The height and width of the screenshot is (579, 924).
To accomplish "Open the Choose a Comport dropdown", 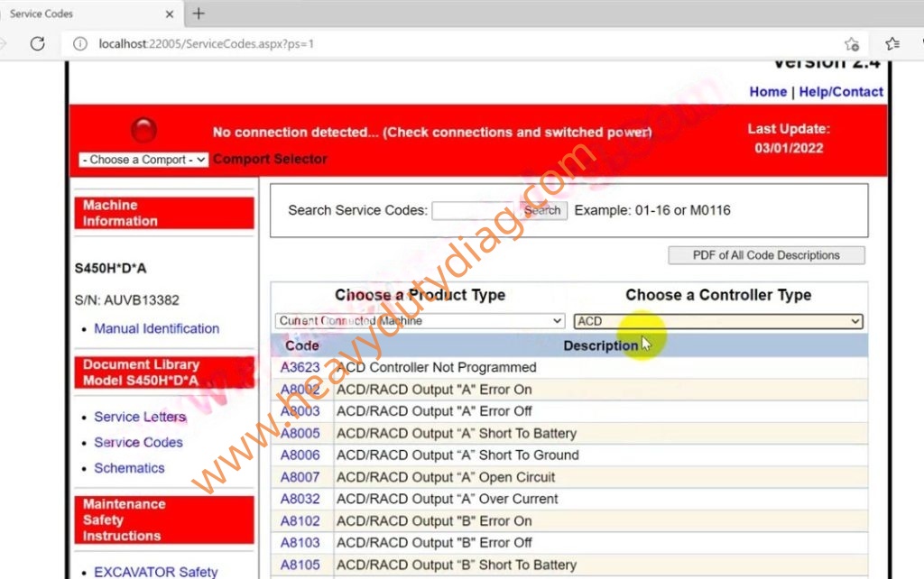I will 143,160.
